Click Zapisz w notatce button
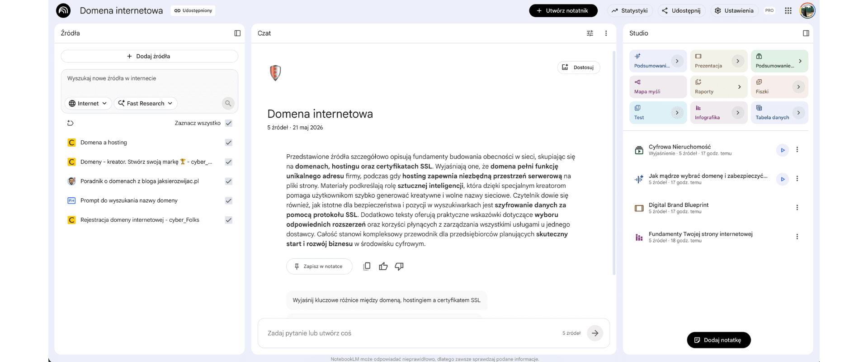 click(319, 267)
